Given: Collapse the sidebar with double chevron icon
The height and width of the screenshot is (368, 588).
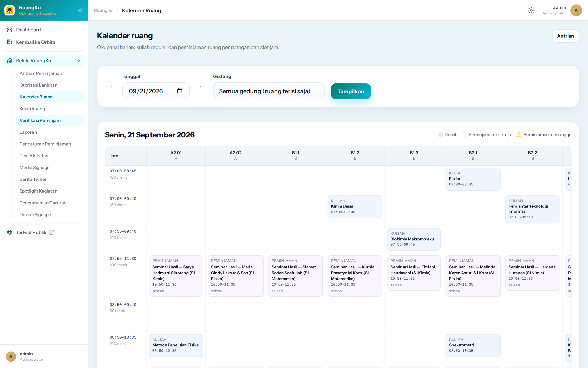Looking at the screenshot, I should pyautogui.click(x=80, y=10).
